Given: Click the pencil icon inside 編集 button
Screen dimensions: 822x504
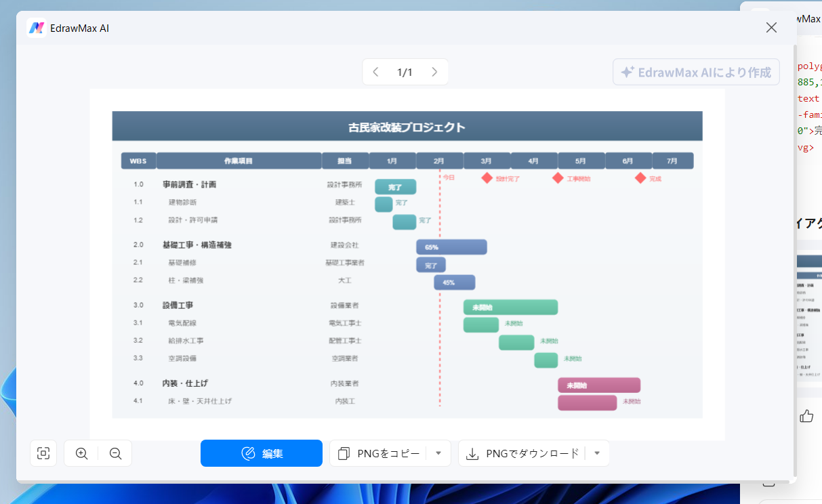Looking at the screenshot, I should click(x=249, y=453).
